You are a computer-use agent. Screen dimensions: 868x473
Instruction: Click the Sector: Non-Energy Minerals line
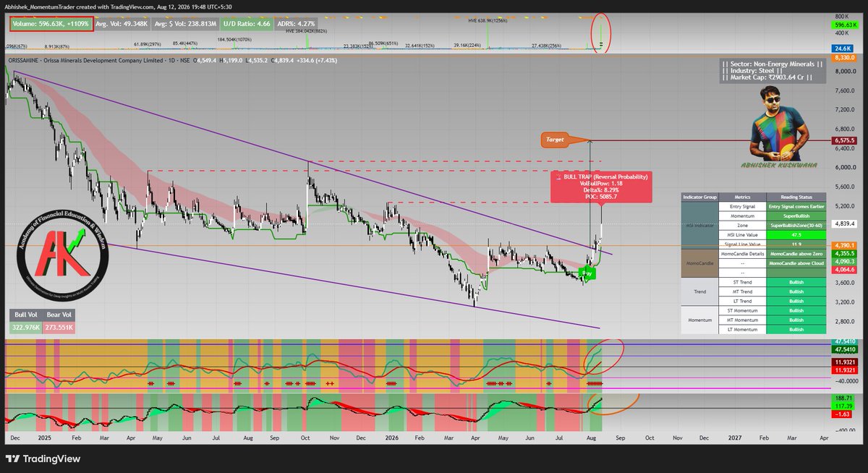point(772,64)
